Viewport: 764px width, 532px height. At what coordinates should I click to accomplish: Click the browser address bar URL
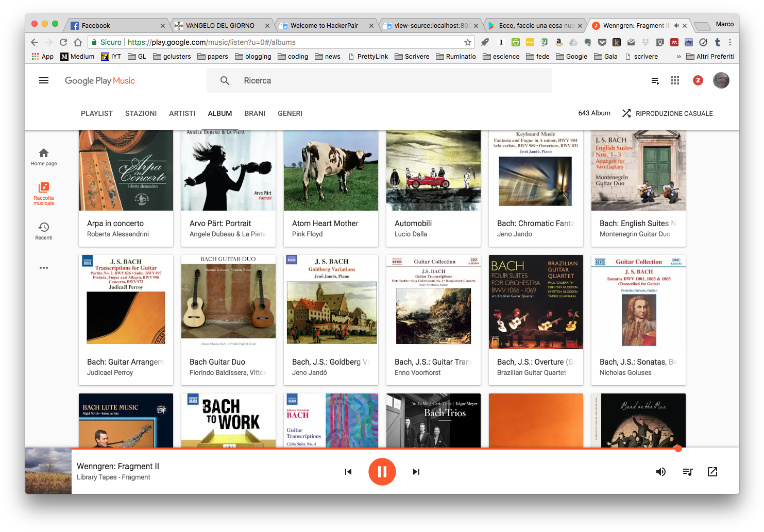(212, 42)
